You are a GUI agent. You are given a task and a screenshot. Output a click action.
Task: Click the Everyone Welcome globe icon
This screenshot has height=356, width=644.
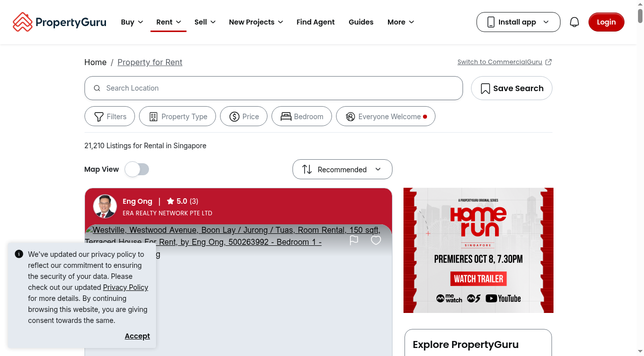coord(350,117)
